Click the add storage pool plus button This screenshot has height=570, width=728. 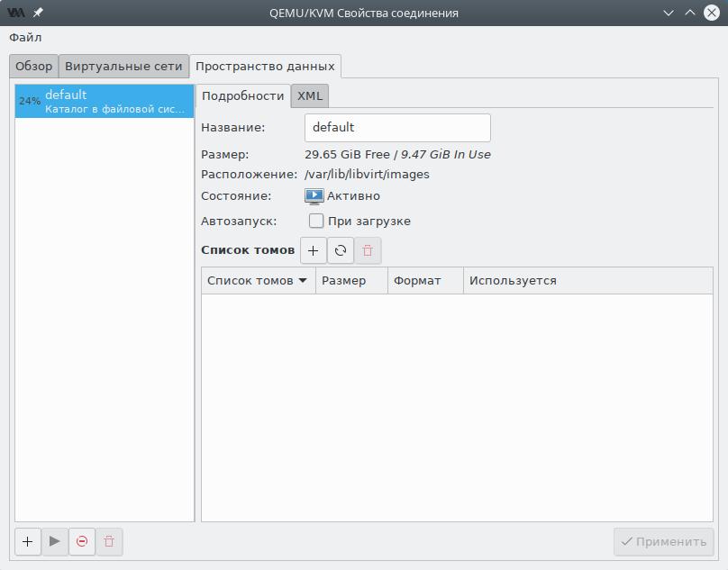tap(28, 541)
